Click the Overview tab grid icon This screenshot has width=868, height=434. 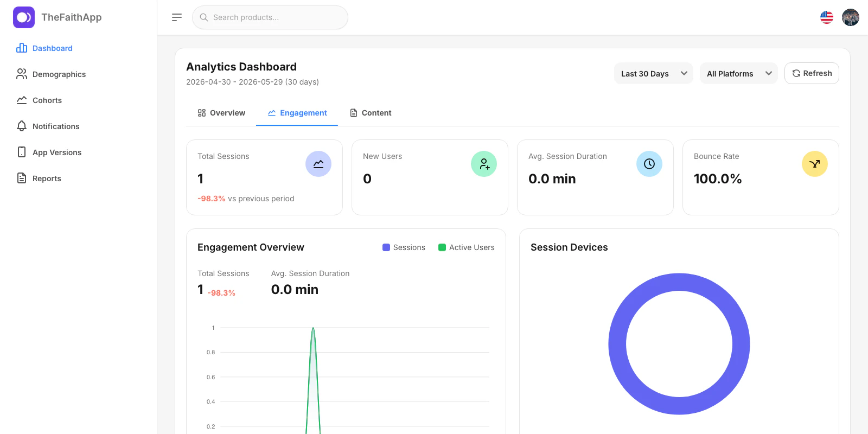click(x=202, y=113)
